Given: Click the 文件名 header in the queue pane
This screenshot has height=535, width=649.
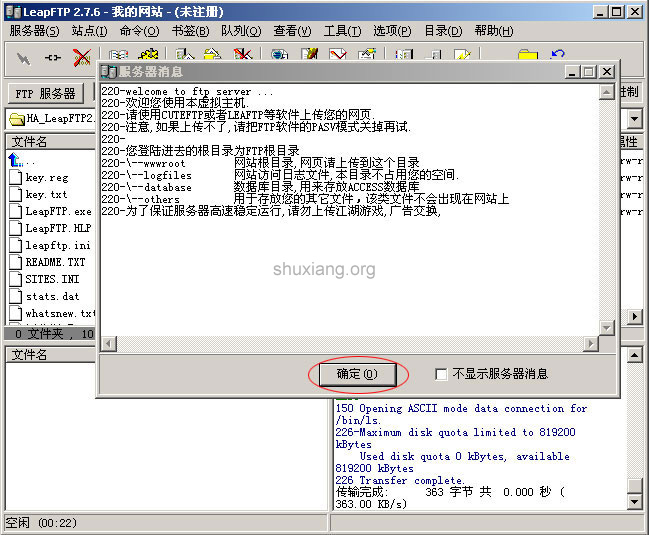Looking at the screenshot, I should pos(50,355).
